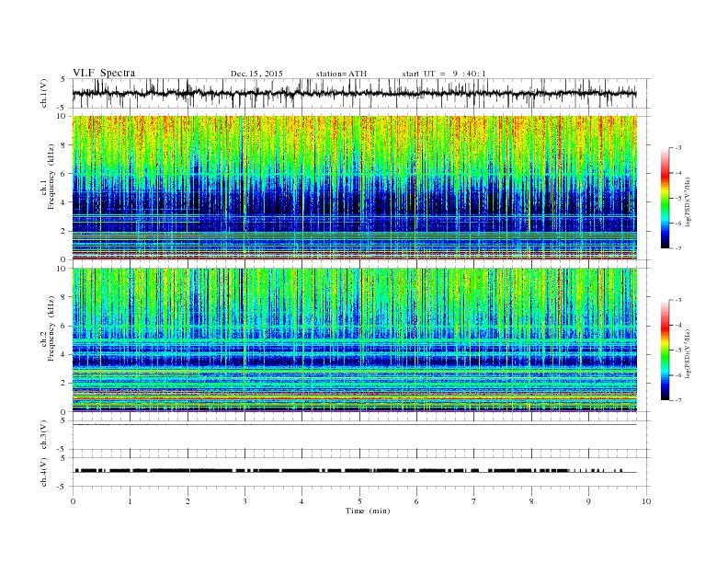Click inside the ch.2 spectrogram panel
The width and height of the screenshot is (728, 563).
(355, 339)
